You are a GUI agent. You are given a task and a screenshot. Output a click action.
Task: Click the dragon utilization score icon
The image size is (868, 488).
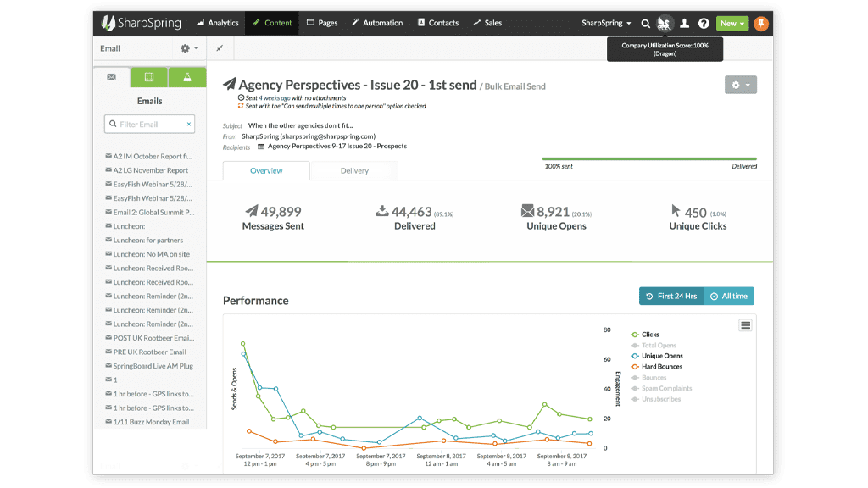(x=665, y=23)
